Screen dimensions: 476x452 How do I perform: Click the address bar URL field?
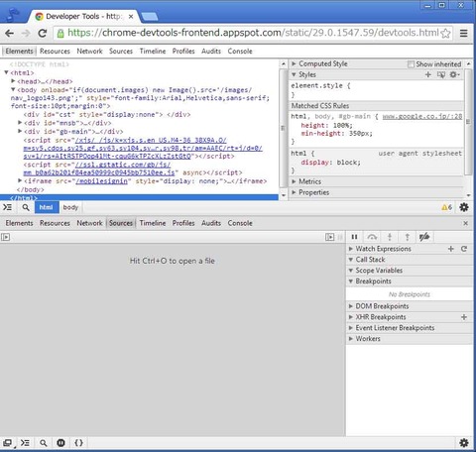pyautogui.click(x=253, y=33)
